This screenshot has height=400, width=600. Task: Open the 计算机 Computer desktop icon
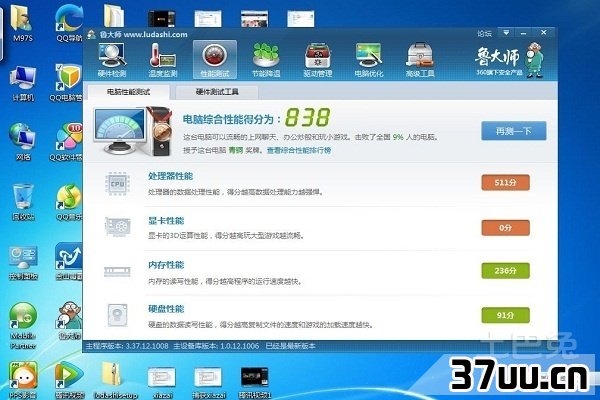[x=23, y=83]
